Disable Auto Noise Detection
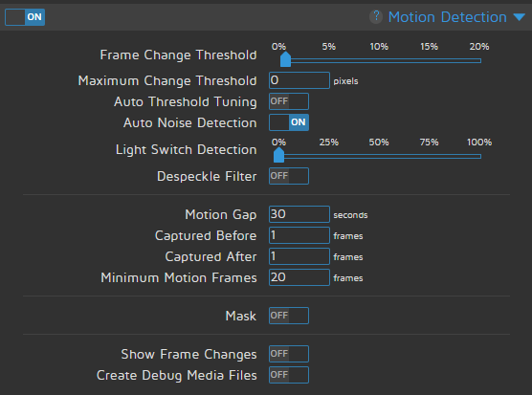This screenshot has height=395, width=532. (x=289, y=122)
